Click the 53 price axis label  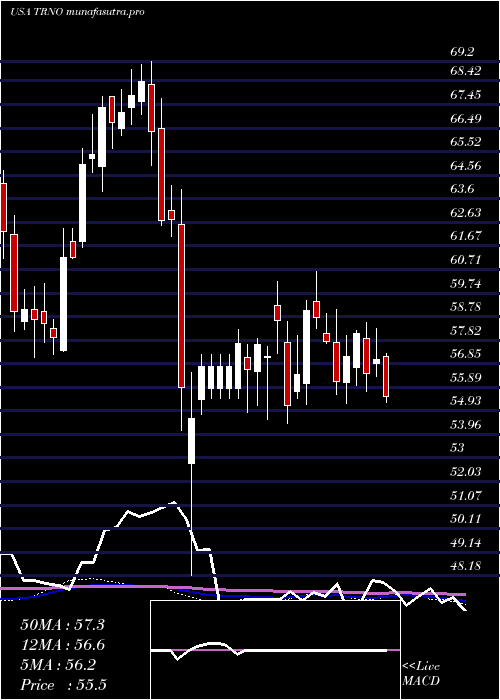(x=458, y=448)
